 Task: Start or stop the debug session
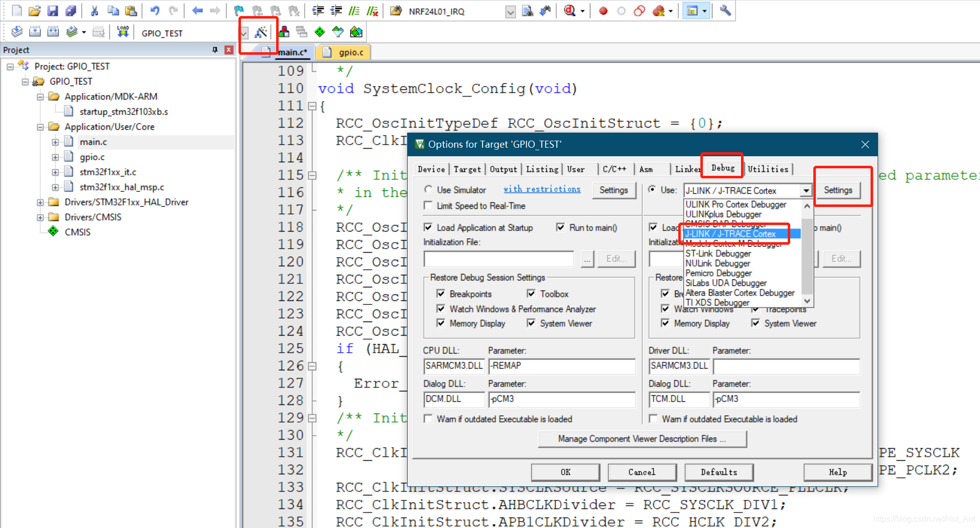click(x=570, y=11)
